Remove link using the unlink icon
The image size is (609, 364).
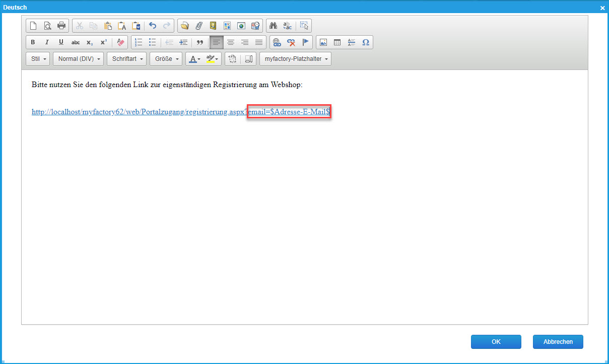tap(291, 42)
